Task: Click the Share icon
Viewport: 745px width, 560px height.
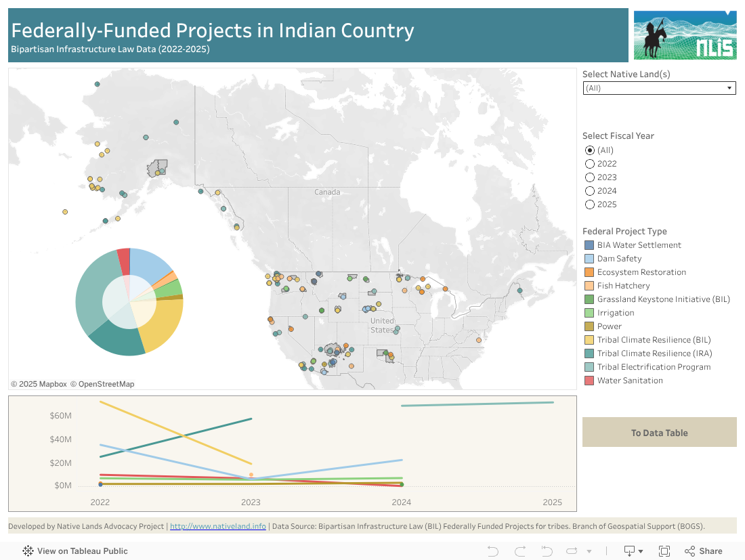Action: [704, 551]
